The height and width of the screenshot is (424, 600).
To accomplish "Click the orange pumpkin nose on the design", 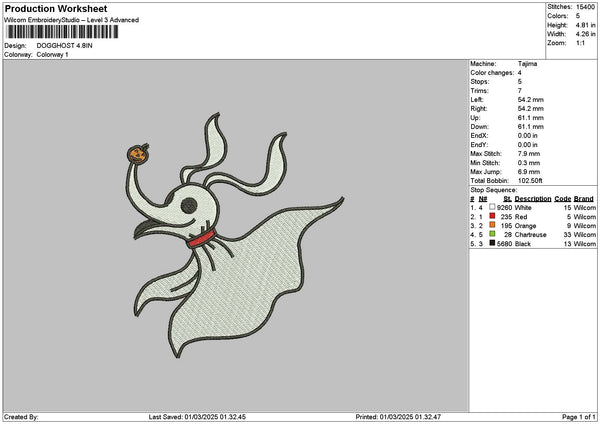I will pos(137,154).
